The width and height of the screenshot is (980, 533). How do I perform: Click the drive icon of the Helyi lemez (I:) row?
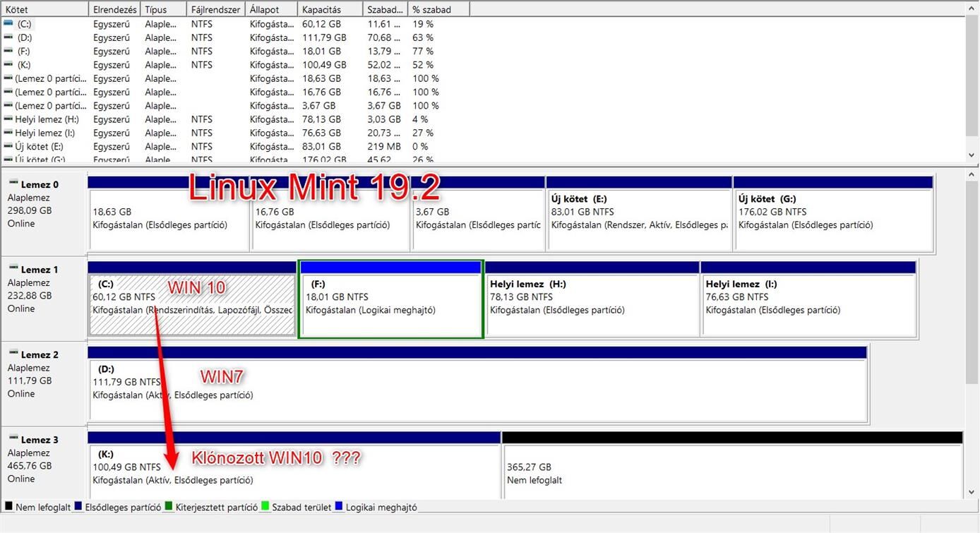coord(8,133)
